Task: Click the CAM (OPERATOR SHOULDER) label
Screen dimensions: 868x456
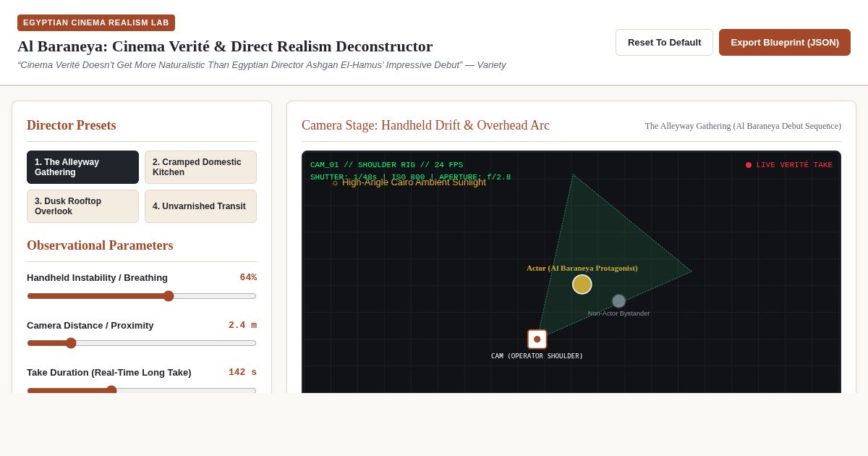Action: pos(537,356)
